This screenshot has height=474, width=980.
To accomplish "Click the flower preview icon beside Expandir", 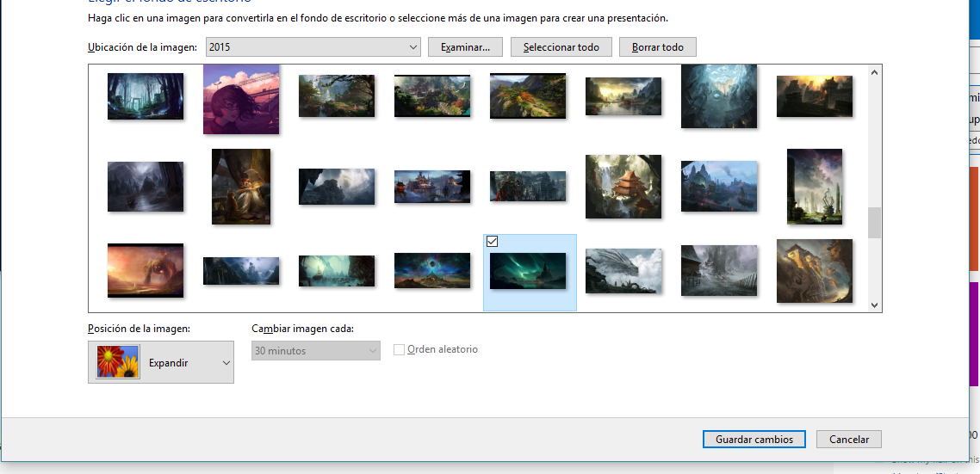I will point(117,362).
